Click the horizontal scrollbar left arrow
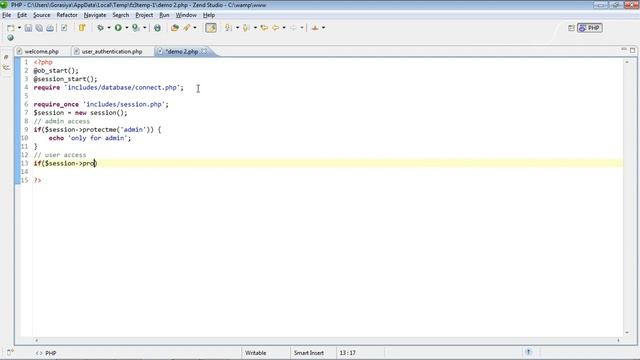 tap(36, 340)
